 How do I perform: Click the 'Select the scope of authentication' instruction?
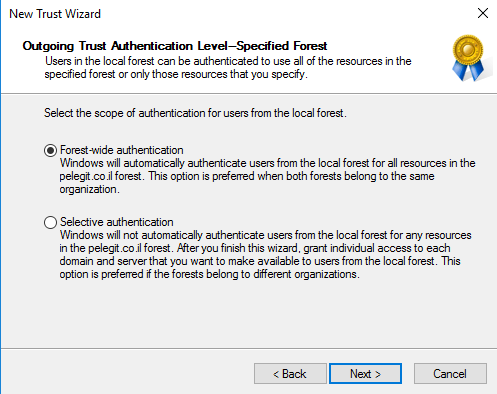(x=195, y=113)
